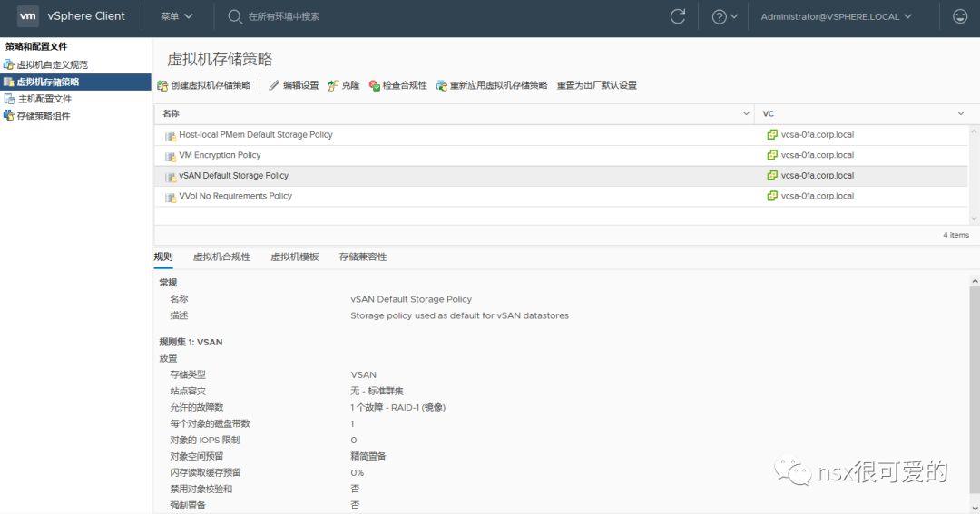
Task: Open 主机配置文件 in the sidebar
Action: click(x=44, y=99)
